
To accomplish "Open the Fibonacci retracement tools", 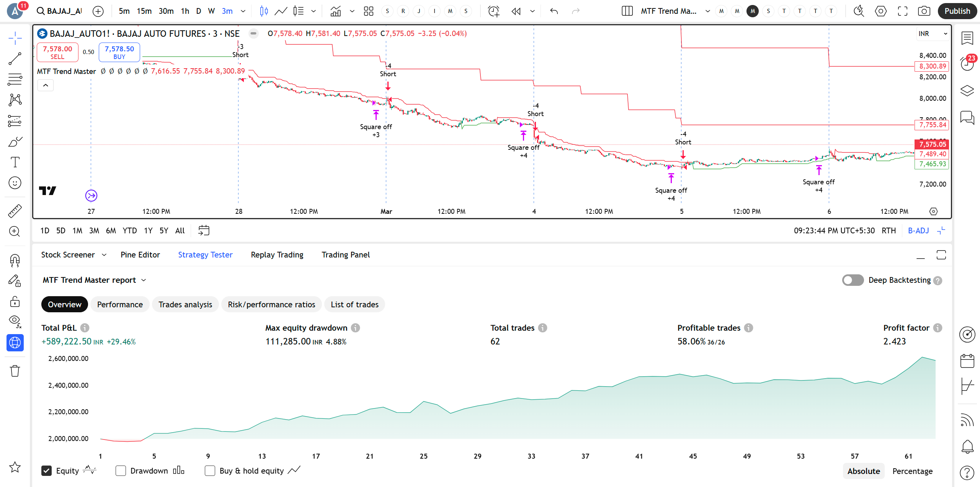I will 15,79.
